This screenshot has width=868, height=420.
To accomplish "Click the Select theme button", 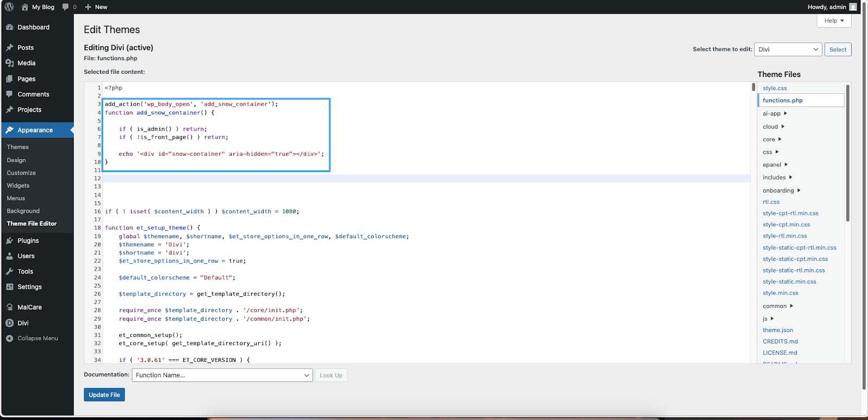I will pos(838,49).
